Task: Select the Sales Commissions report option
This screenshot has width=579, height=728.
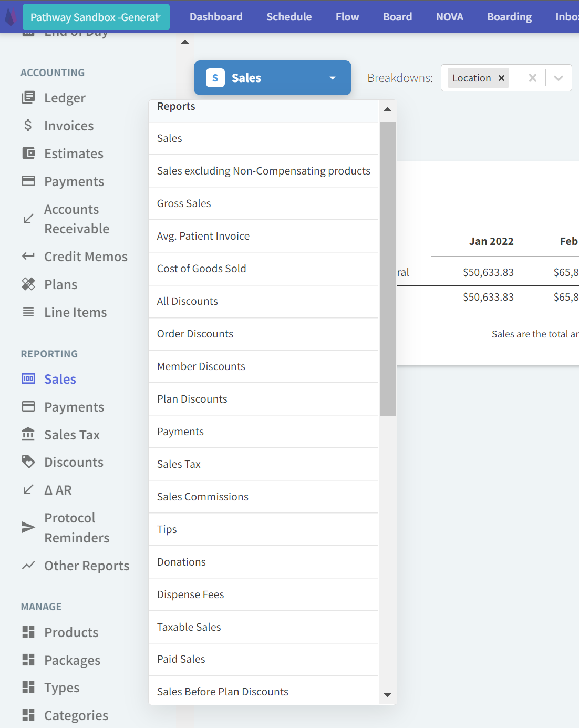Action: tap(202, 497)
